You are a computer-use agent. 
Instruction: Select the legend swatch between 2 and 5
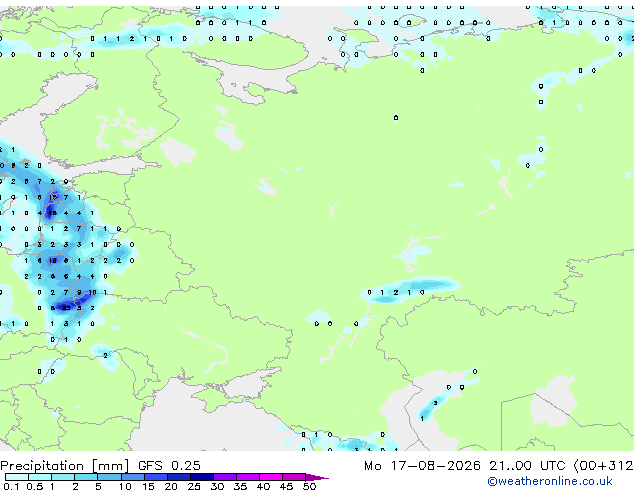pos(87,477)
